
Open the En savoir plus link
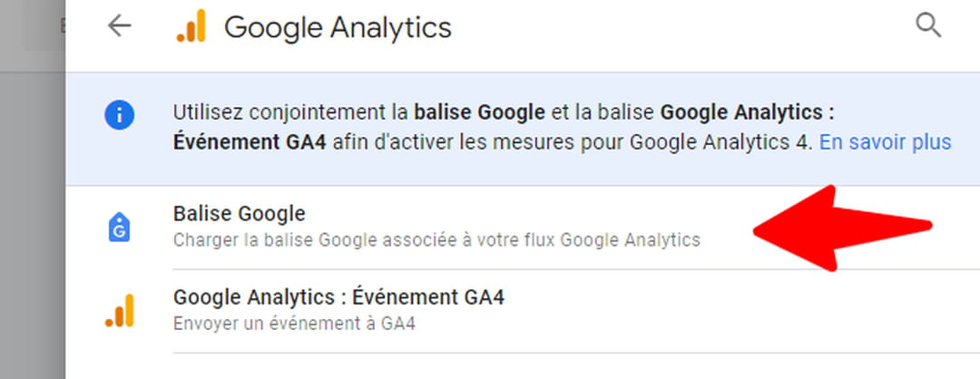pyautogui.click(x=885, y=142)
